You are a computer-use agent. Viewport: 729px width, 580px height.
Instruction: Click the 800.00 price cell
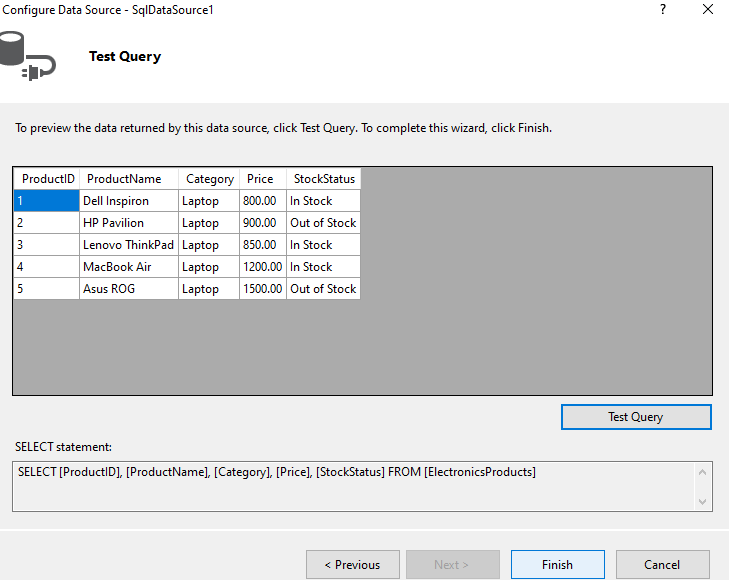pos(263,201)
